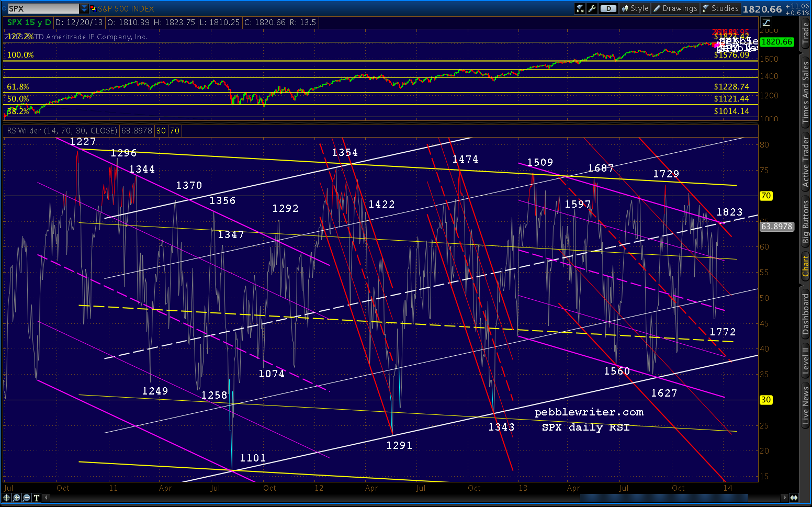Click the 61.8% Fibonacci level label
The width and height of the screenshot is (812, 507).
tap(18, 87)
